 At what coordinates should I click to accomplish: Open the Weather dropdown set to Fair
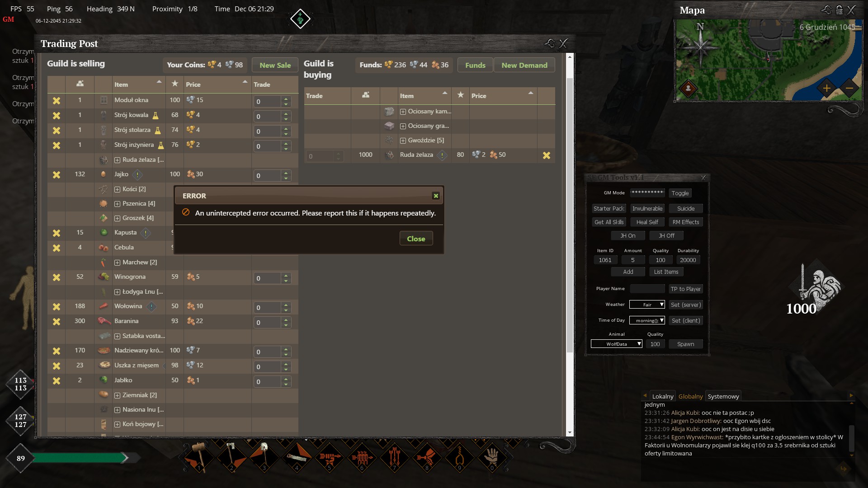coord(647,305)
